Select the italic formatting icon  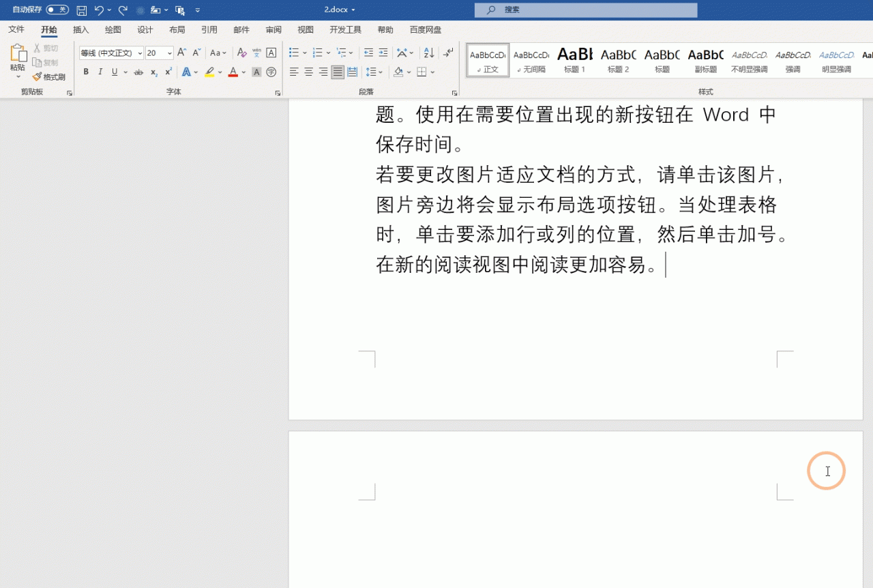(x=100, y=72)
